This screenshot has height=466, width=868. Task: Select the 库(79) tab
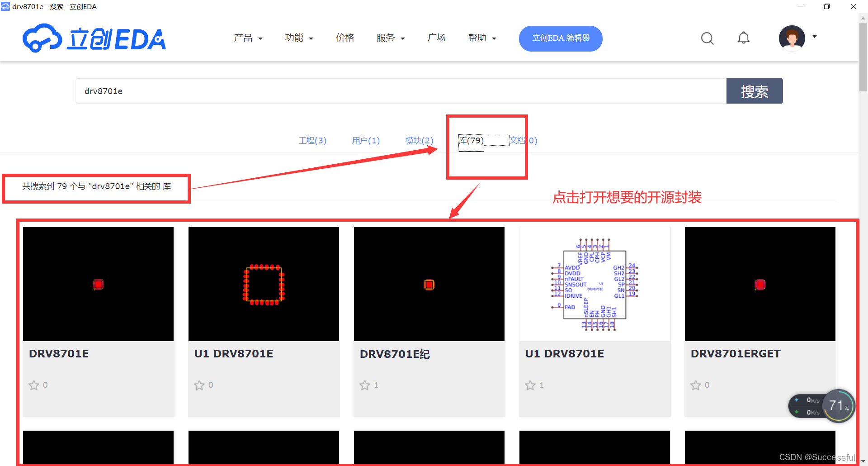pos(471,141)
